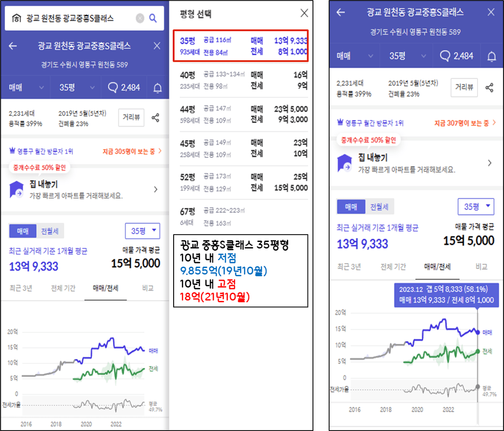Tap the 집 내놓기 title on the left screen
Image resolution: width=504 pixels, height=431 pixels.
43,184
